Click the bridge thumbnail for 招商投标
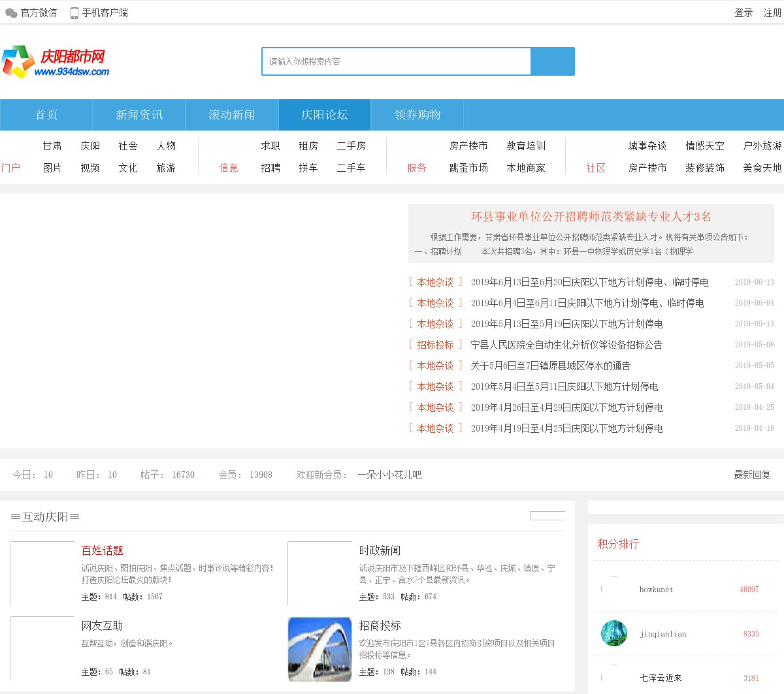The width and height of the screenshot is (784, 694). (x=319, y=649)
